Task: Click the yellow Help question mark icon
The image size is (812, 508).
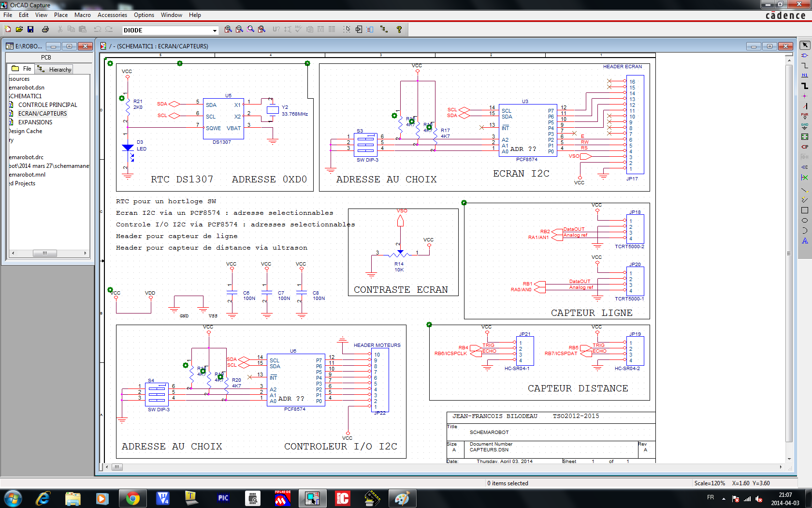Action: coord(399,30)
